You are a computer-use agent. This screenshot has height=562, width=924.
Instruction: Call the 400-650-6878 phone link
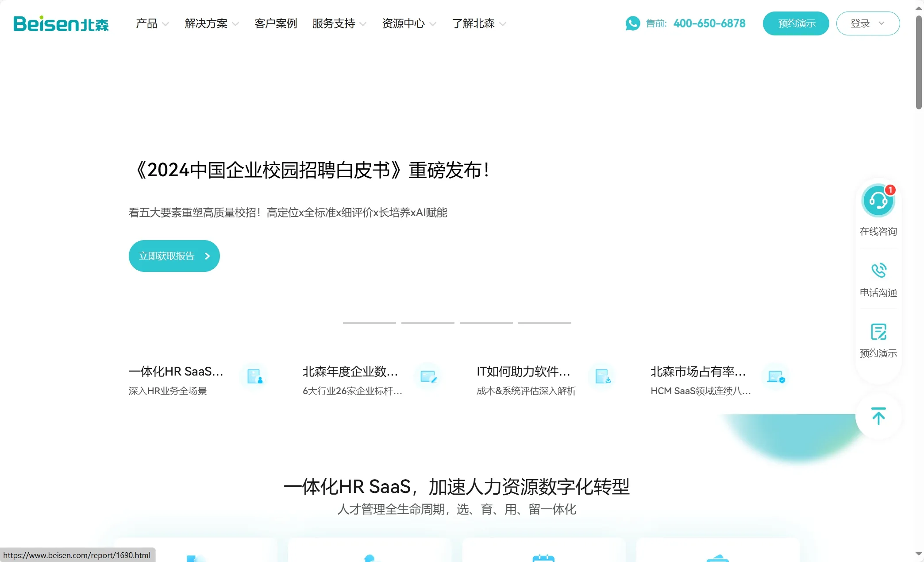709,23
